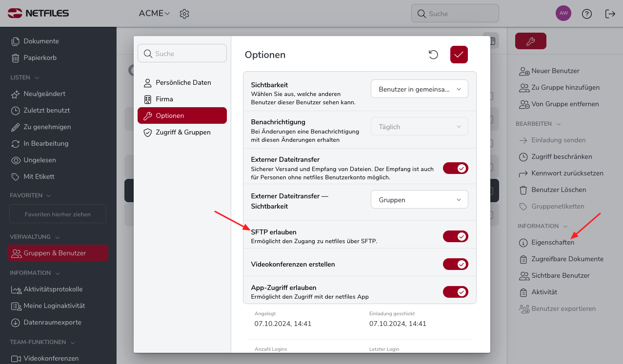Open Gruppen & Benutzer administration
Viewport: 623px width, 364px height.
click(x=58, y=253)
